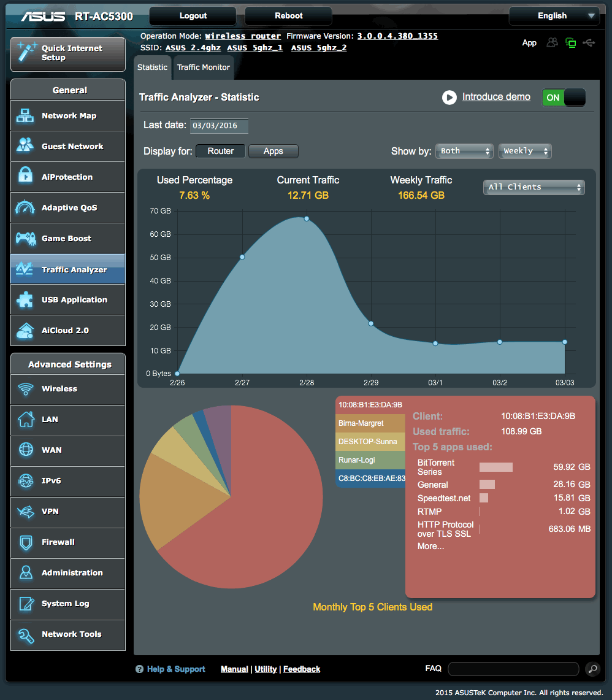
Task: Select the Statistic tab
Action: tap(152, 67)
